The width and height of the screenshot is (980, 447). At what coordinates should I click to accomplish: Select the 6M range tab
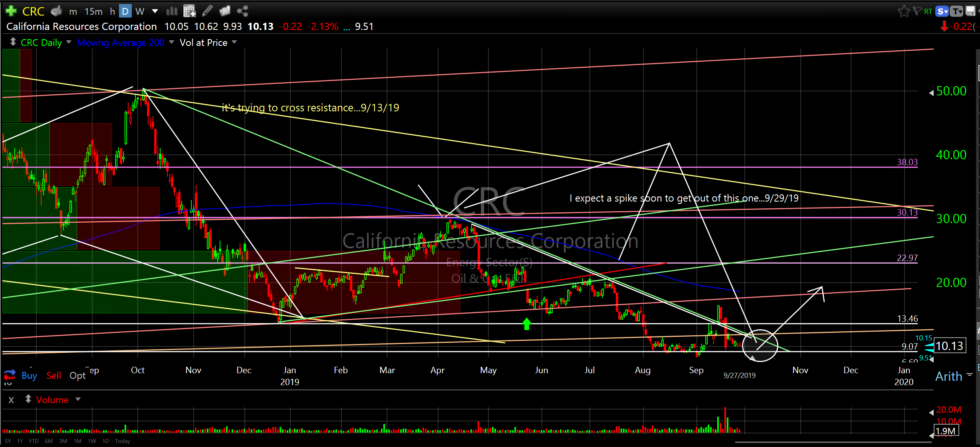tap(49, 441)
